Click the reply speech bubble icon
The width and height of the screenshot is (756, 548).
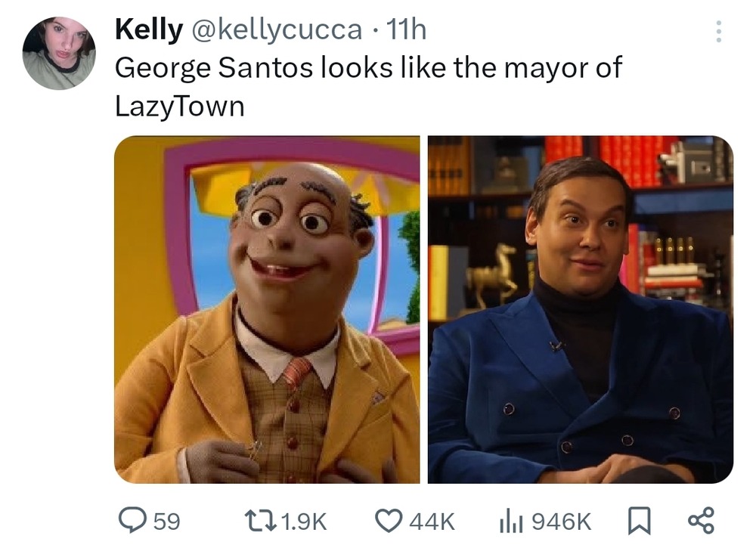click(x=132, y=521)
